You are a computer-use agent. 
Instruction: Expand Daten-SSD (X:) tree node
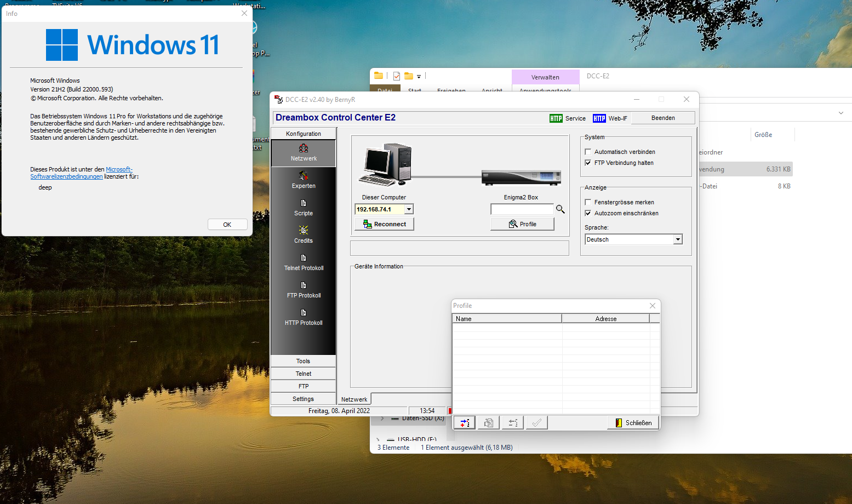pyautogui.click(x=382, y=418)
